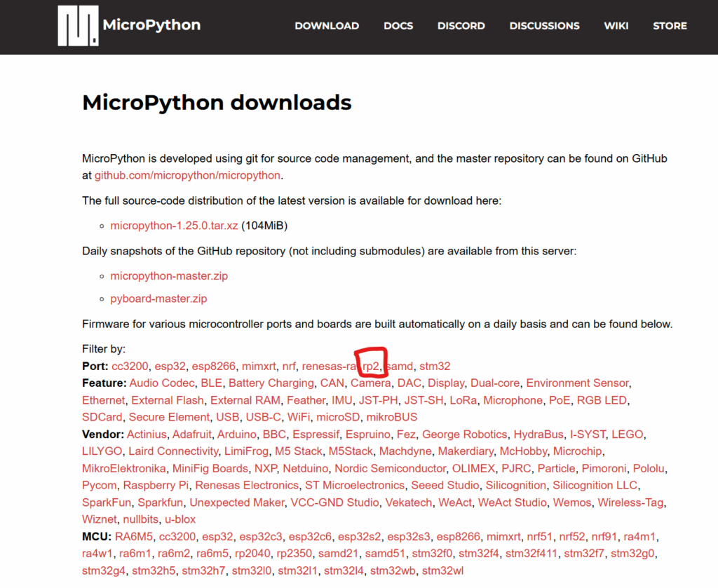Screen dimensions: 718x588
Task: Filter by vendor Unexpected Maker
Action: [237, 502]
